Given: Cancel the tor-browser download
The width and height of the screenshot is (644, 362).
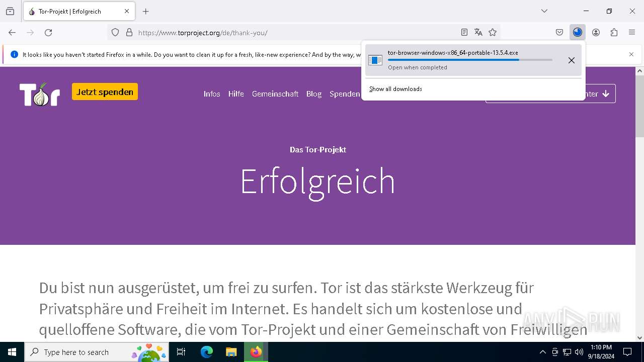Looking at the screenshot, I should click(572, 60).
